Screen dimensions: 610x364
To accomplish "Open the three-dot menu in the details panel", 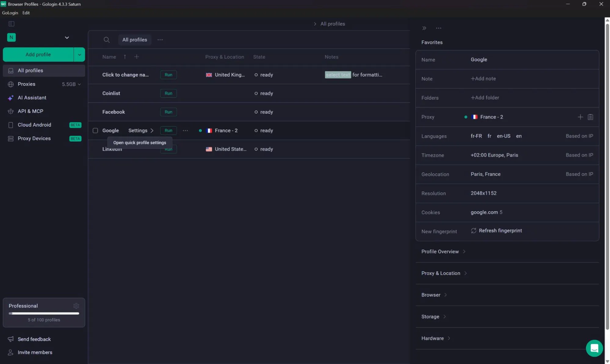I will tap(439, 28).
